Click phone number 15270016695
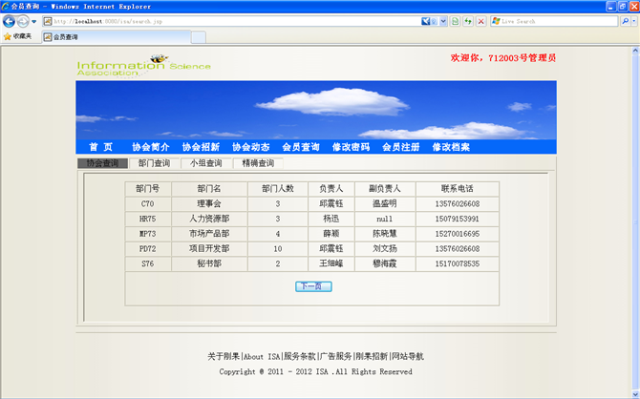Viewport: 640px width, 399px height. click(457, 234)
